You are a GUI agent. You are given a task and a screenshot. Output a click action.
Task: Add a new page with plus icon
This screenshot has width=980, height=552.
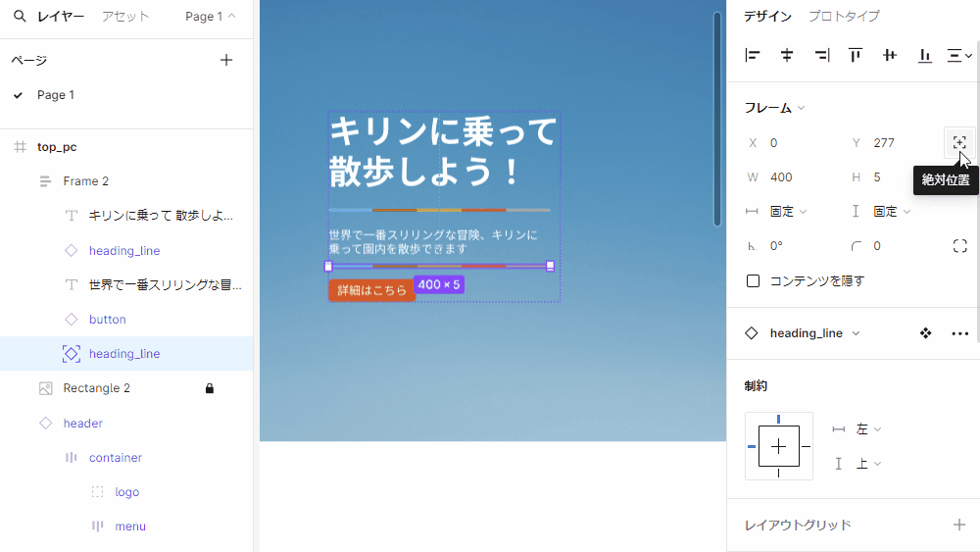226,60
